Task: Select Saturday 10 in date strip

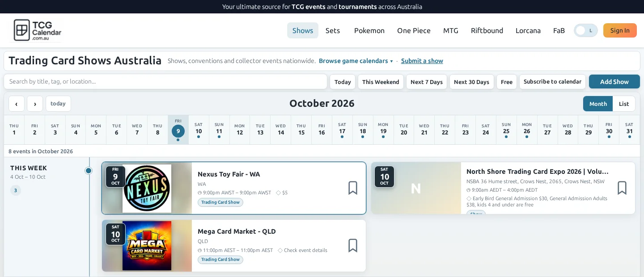Action: point(199,130)
